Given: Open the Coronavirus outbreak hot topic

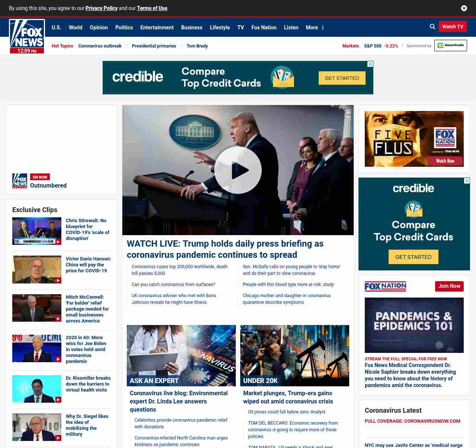Looking at the screenshot, I should [100, 46].
